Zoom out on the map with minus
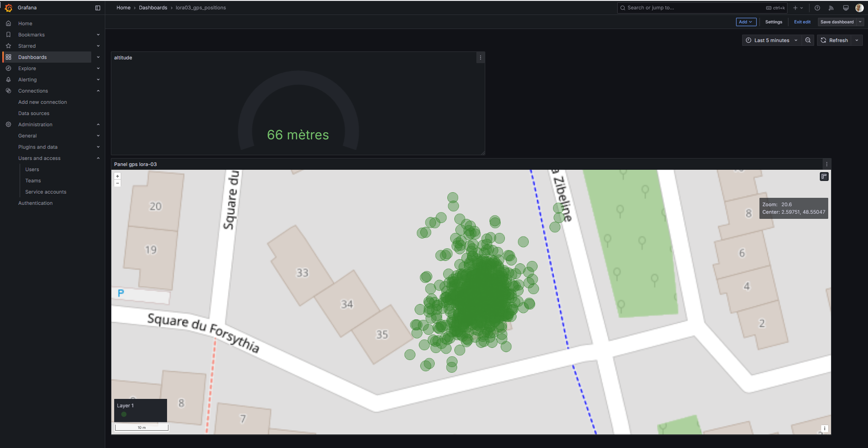868x448 pixels. pyautogui.click(x=117, y=183)
